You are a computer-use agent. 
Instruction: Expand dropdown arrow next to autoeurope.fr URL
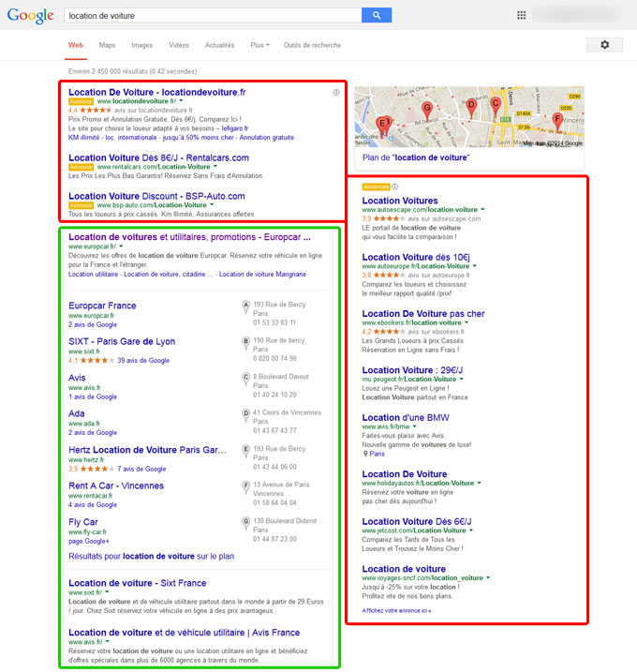pos(475,266)
